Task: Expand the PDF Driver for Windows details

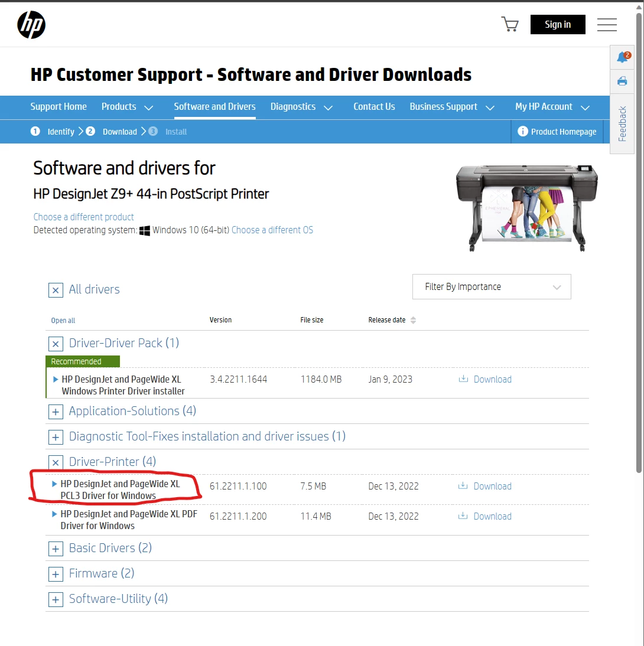Action: 54,514
